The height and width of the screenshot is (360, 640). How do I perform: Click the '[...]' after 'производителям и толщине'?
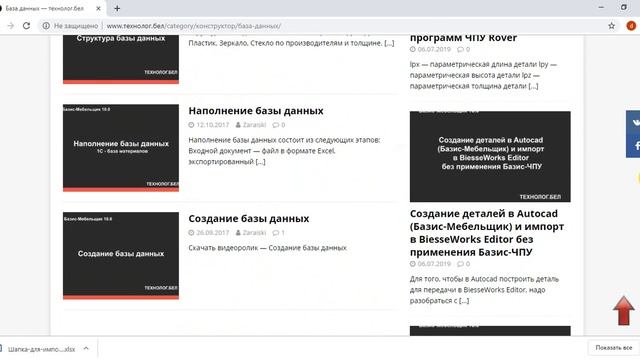coord(389,43)
